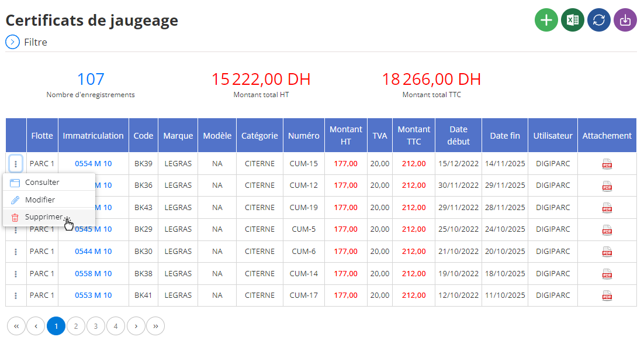
Task: Open row actions menu for CUM-5
Action: coord(16,230)
